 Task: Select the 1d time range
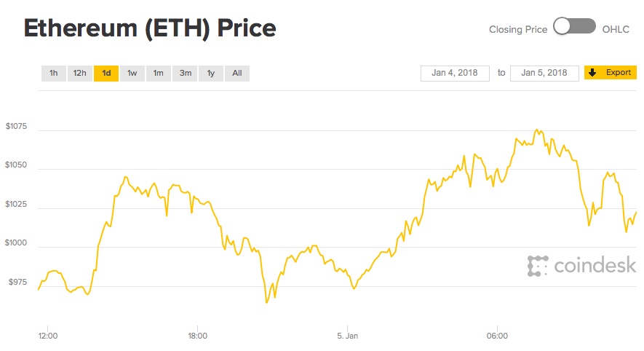(106, 73)
